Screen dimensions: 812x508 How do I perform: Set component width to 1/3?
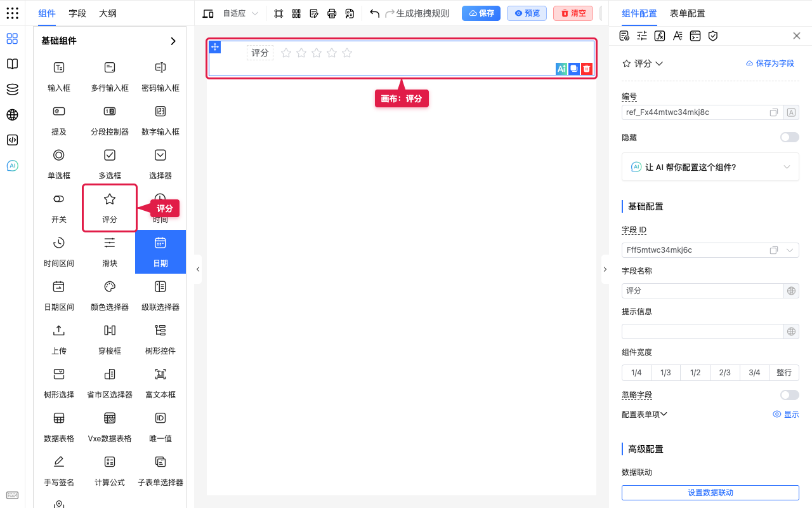pos(665,373)
